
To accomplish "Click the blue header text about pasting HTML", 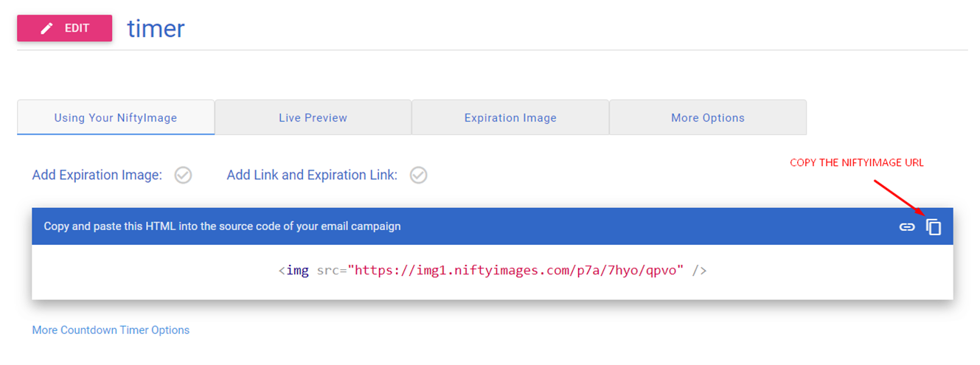I will [222, 226].
